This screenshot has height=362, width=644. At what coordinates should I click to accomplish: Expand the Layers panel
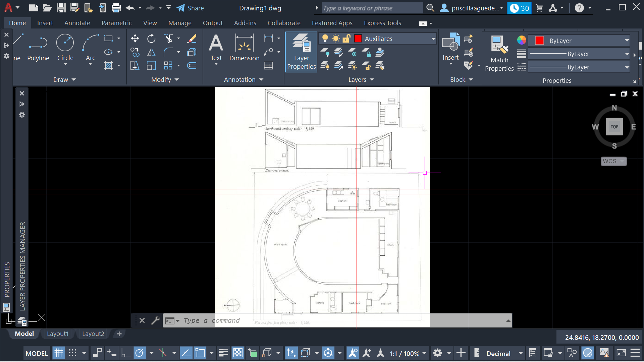tap(361, 79)
